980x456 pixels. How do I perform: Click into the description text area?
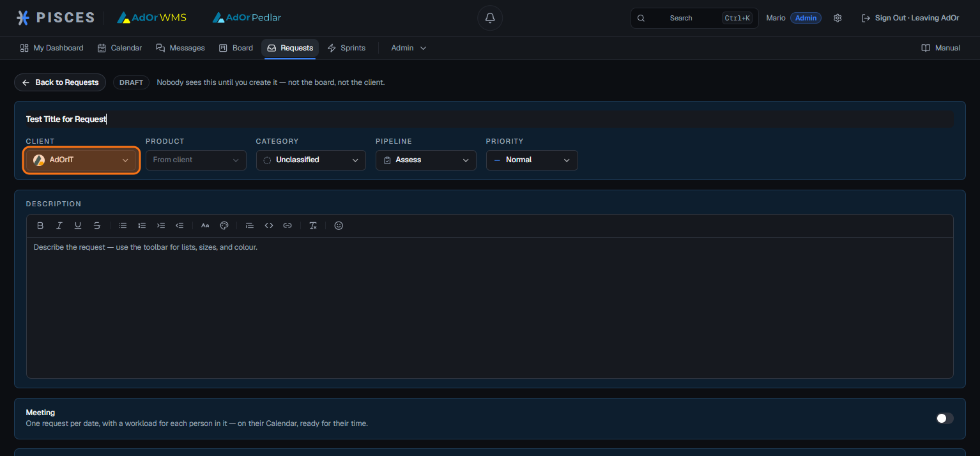pos(490,307)
